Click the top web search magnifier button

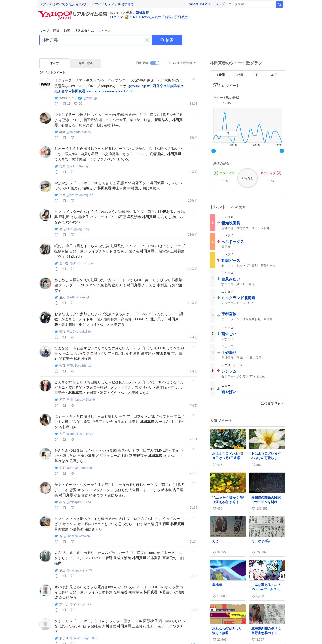pos(279,4)
